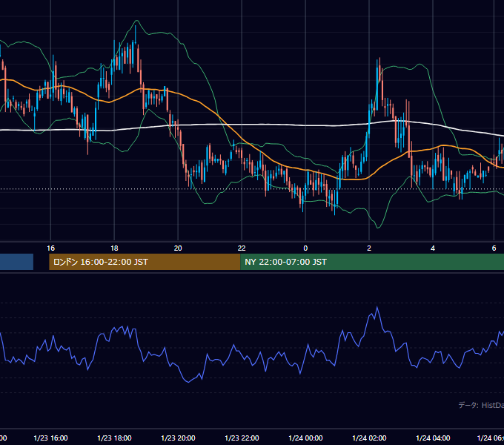This screenshot has height=445, width=504.
Task: Click the '1/24 00:00' date label
Action: click(305, 438)
